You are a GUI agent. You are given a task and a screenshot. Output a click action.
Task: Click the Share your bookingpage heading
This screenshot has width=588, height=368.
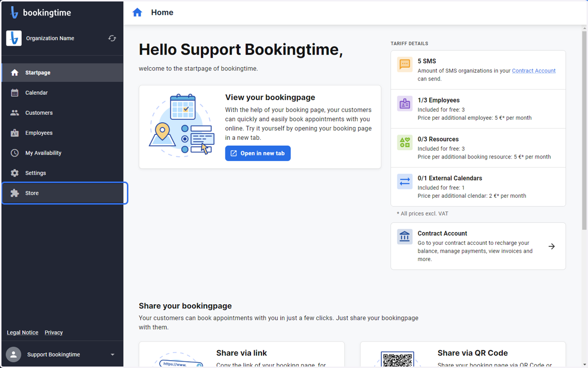(x=185, y=306)
